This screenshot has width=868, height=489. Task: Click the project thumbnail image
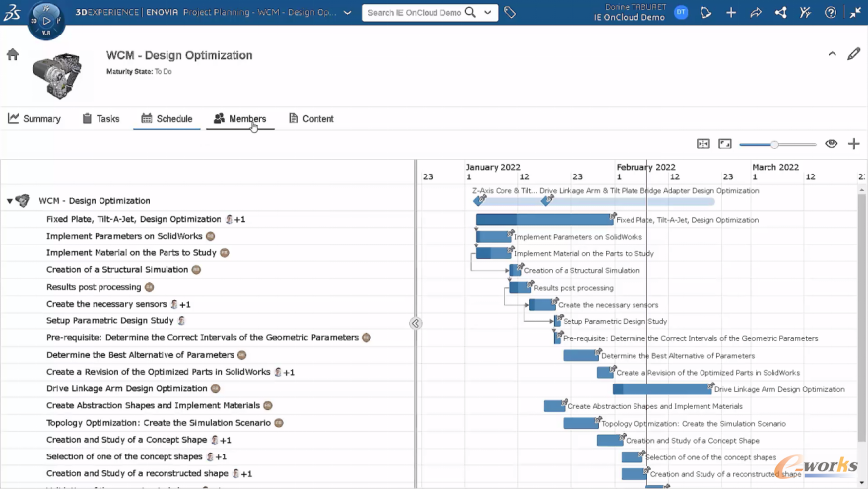[56, 75]
